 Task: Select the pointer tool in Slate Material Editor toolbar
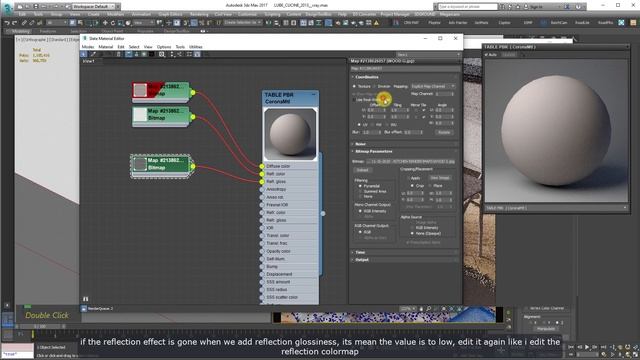84,54
